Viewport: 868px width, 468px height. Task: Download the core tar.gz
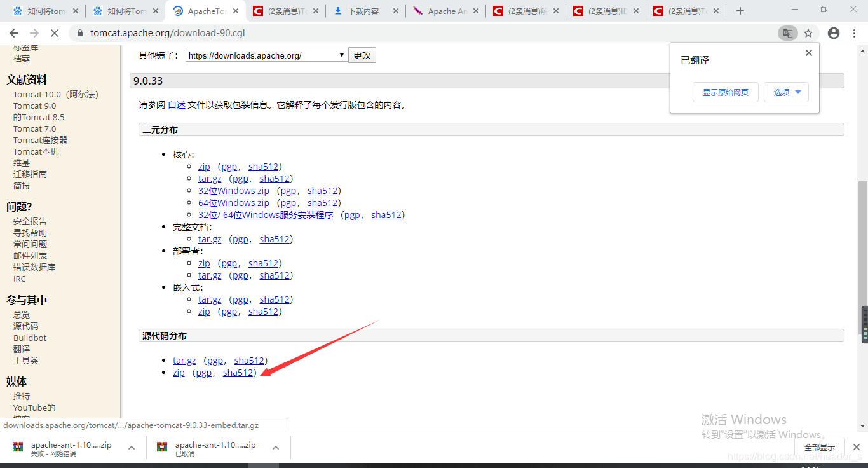[x=210, y=179]
